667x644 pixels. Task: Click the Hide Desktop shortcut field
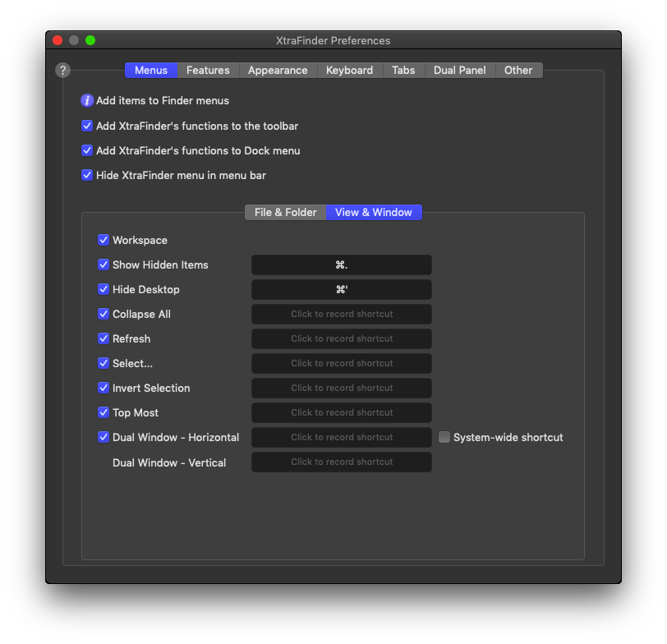click(342, 290)
